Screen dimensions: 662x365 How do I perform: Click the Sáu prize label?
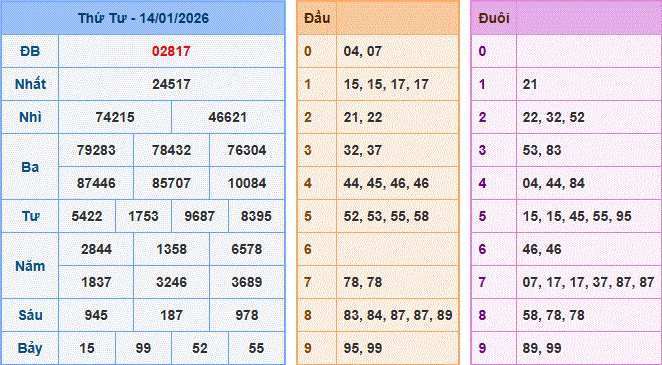30,315
